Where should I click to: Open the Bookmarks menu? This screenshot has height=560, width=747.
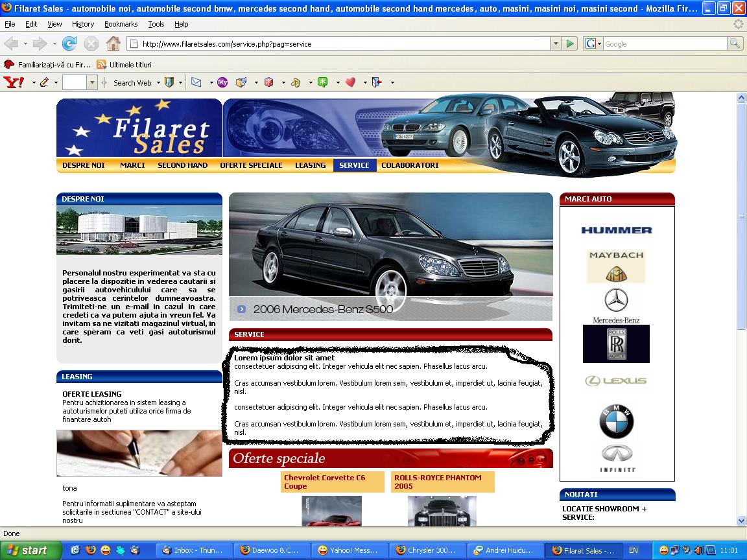121,24
